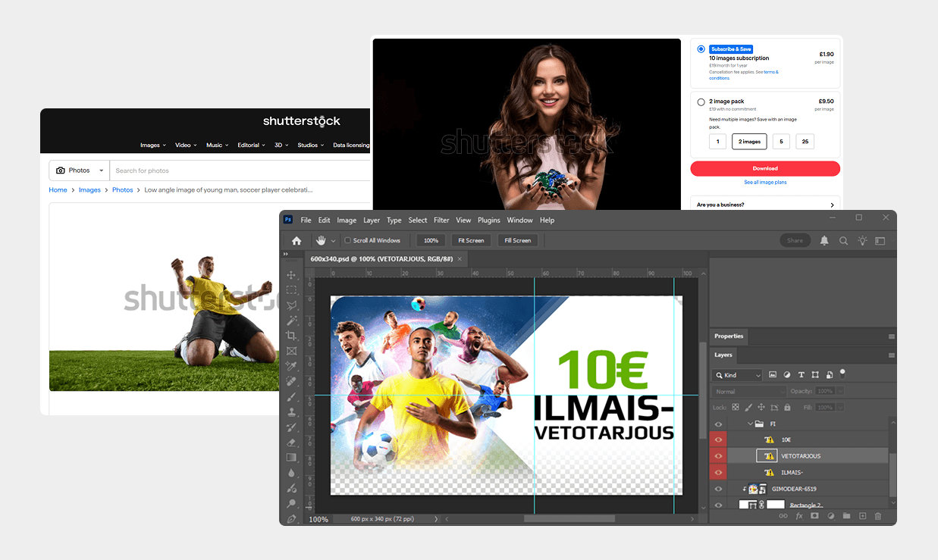Add layer style using fx icon
Screen dimensions: 938x560
pyautogui.click(x=799, y=516)
